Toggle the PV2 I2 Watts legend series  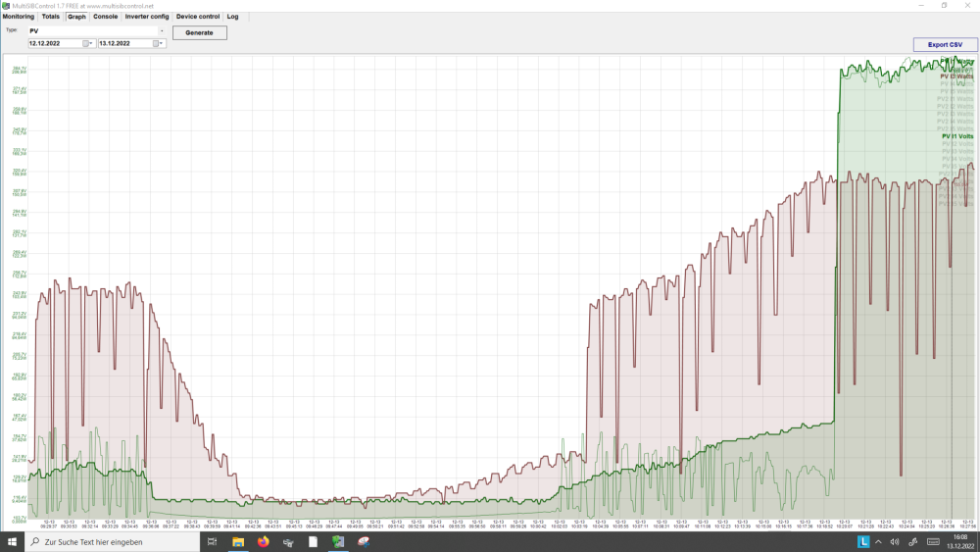pyautogui.click(x=955, y=106)
